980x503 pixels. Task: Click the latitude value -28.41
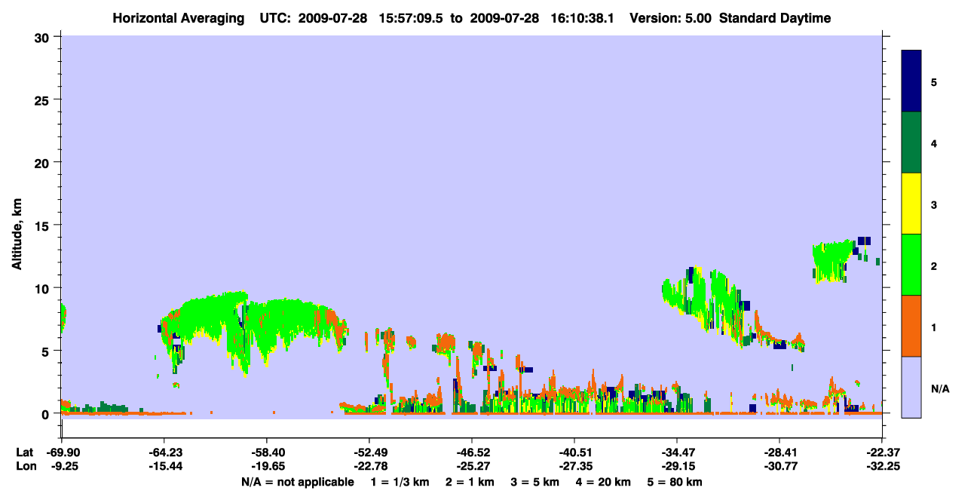tap(779, 452)
